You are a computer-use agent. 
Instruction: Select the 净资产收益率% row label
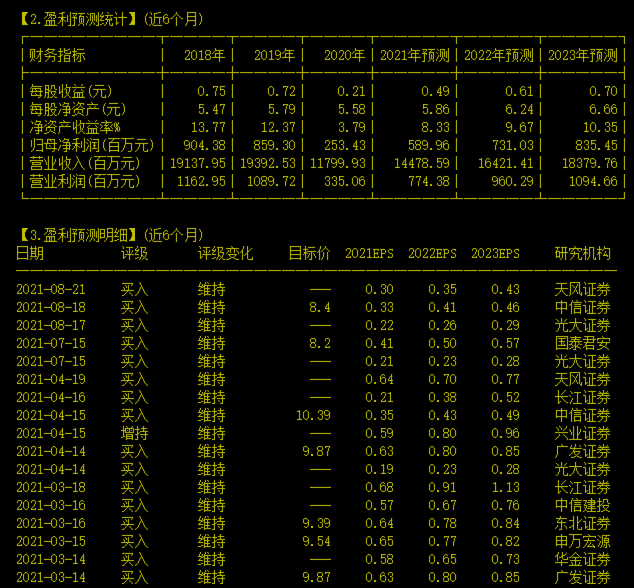click(74, 127)
